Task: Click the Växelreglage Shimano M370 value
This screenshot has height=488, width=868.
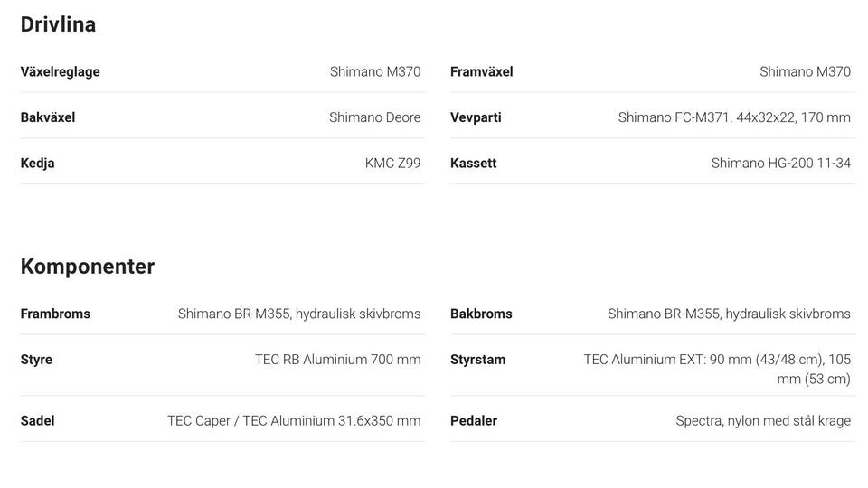Action: 374,72
